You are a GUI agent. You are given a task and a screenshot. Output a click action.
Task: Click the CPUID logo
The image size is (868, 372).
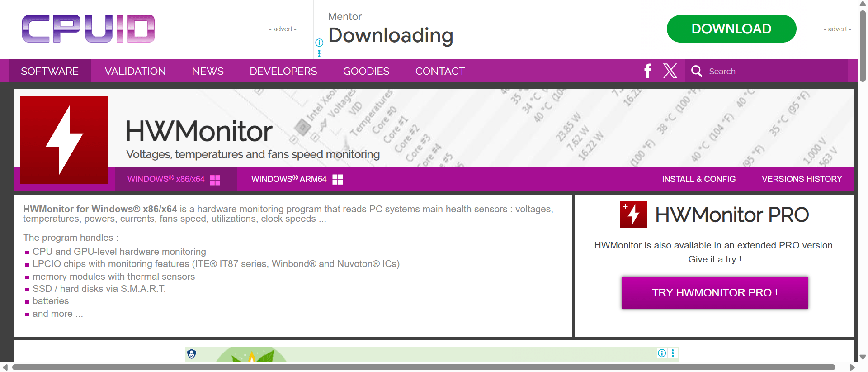(88, 29)
